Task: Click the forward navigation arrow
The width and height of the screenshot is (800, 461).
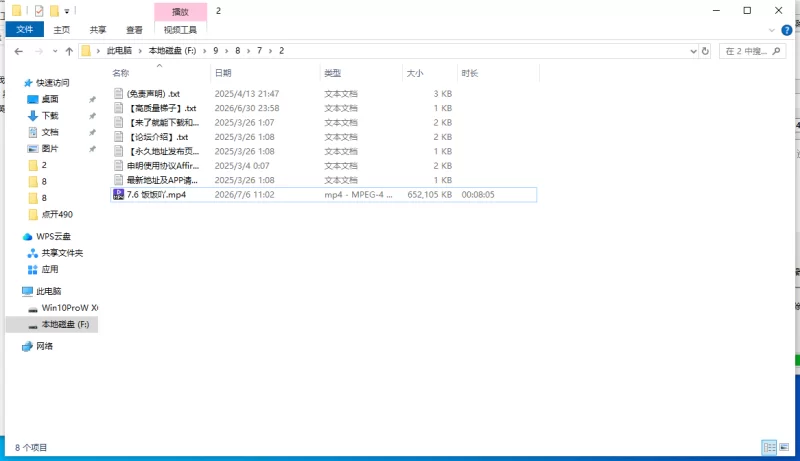Action: [x=39, y=51]
